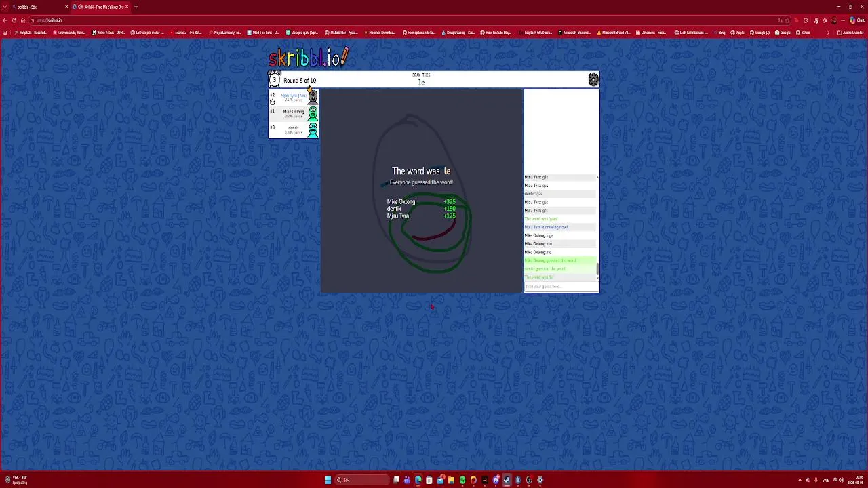Open the 'Yahoo' bookmark
Viewport: 868px width, 488px height.
[x=804, y=33]
